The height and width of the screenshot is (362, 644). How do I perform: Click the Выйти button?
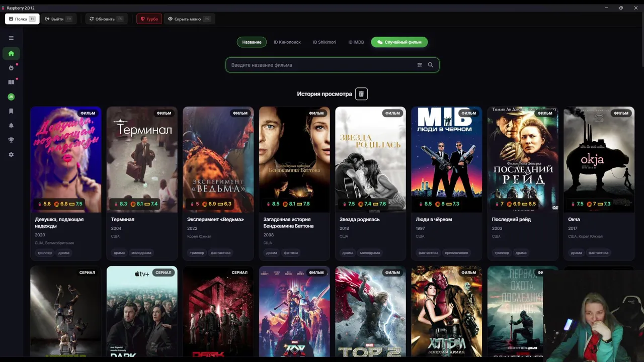click(58, 19)
